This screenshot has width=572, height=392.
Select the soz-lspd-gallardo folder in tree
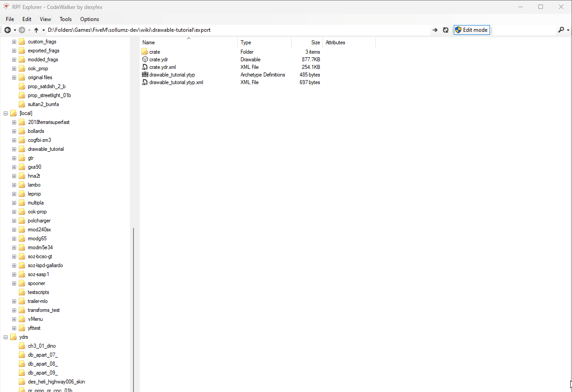coord(45,265)
